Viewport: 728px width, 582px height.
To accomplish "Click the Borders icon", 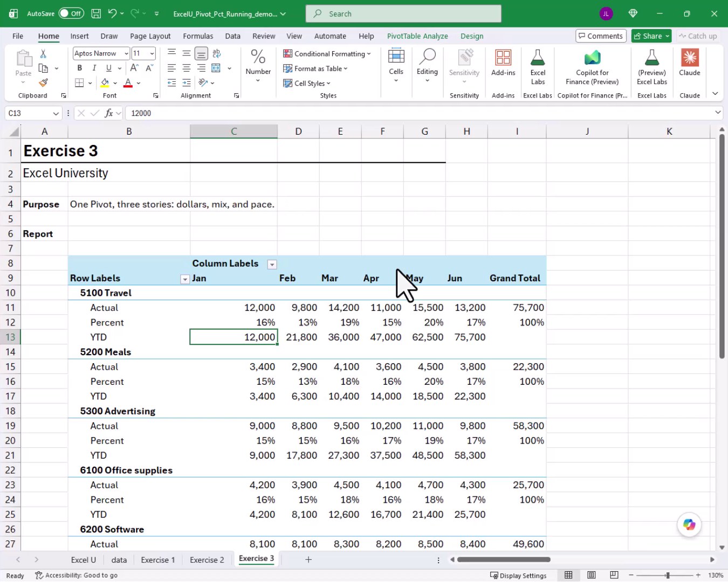I will tap(79, 83).
